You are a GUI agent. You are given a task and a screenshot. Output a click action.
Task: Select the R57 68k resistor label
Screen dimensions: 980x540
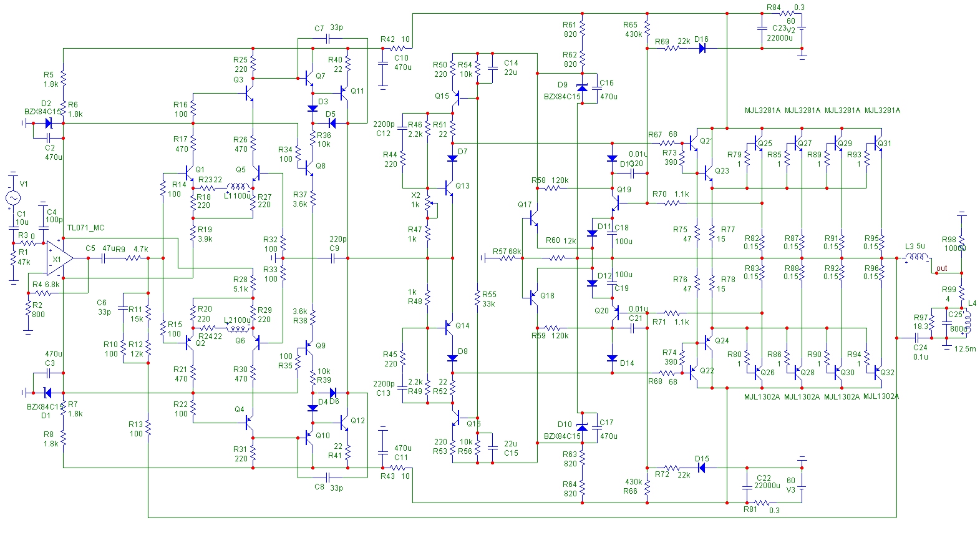[x=507, y=252]
